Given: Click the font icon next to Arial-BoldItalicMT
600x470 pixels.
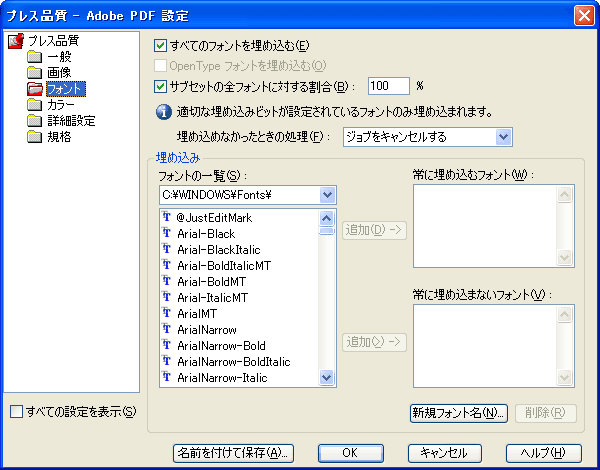Looking at the screenshot, I should (166, 264).
